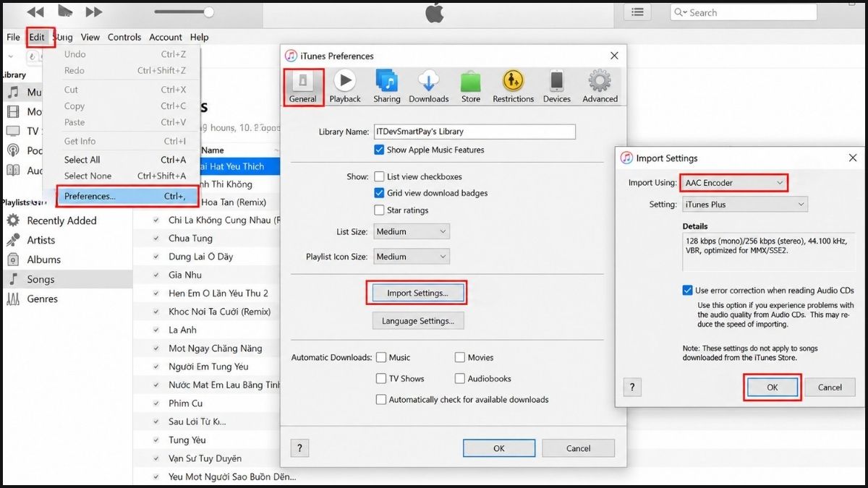Screen dimensions: 868x488
Task: Choose Preferences in the Edit menu
Action: [127, 196]
